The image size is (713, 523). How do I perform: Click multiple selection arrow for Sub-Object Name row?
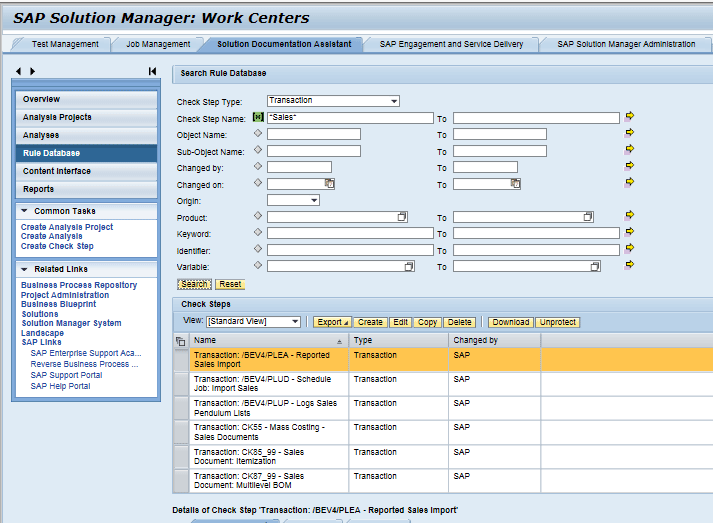coord(629,149)
